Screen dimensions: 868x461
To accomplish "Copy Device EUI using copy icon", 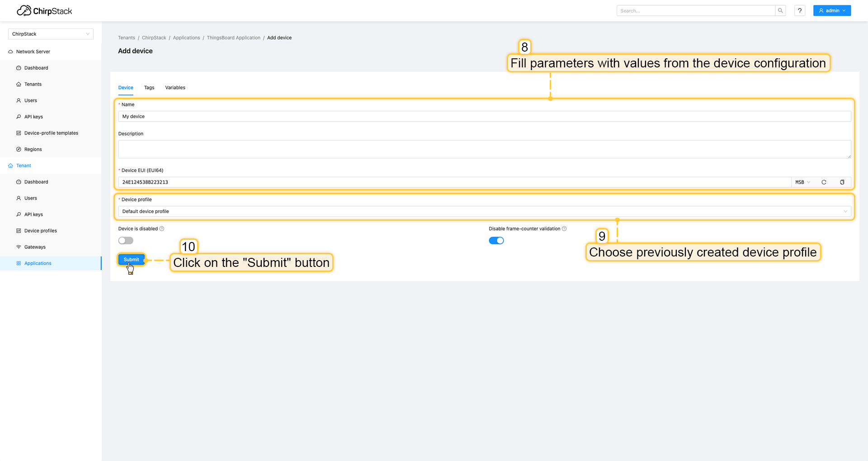I will (842, 182).
